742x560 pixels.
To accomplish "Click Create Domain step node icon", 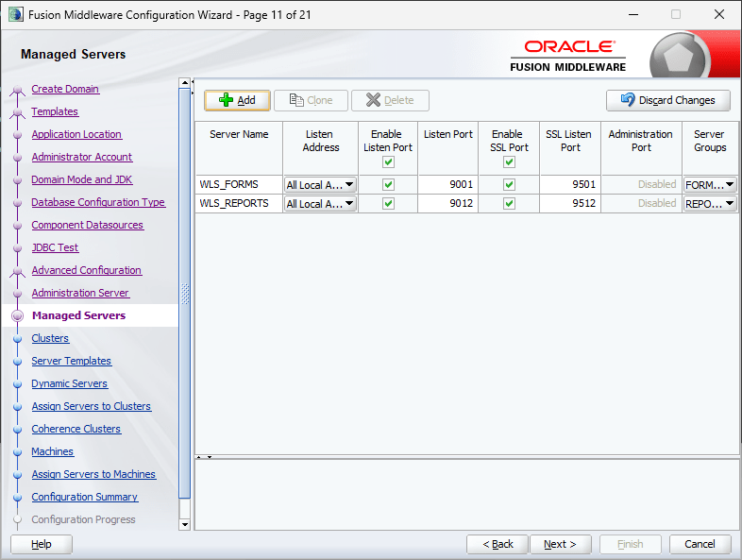I will [x=18, y=90].
